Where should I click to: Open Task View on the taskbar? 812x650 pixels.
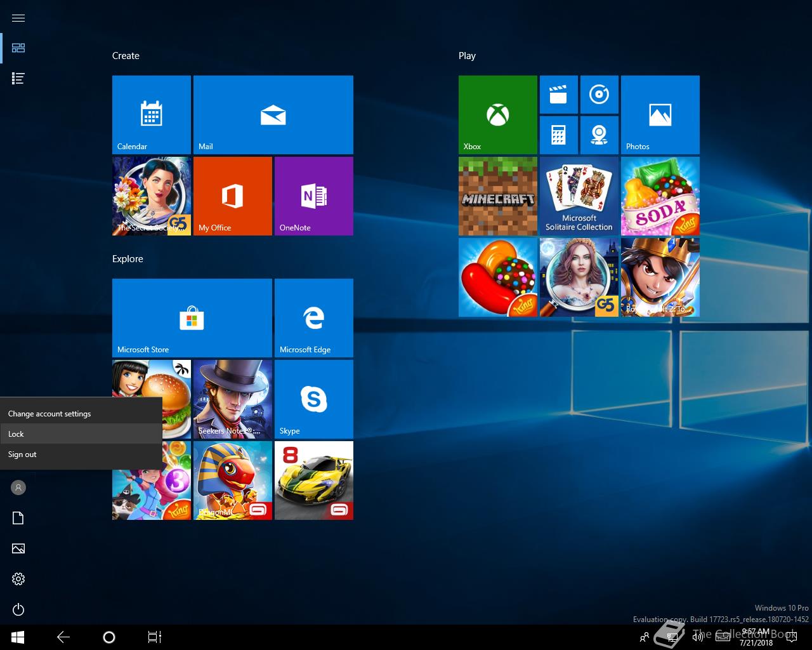[155, 637]
